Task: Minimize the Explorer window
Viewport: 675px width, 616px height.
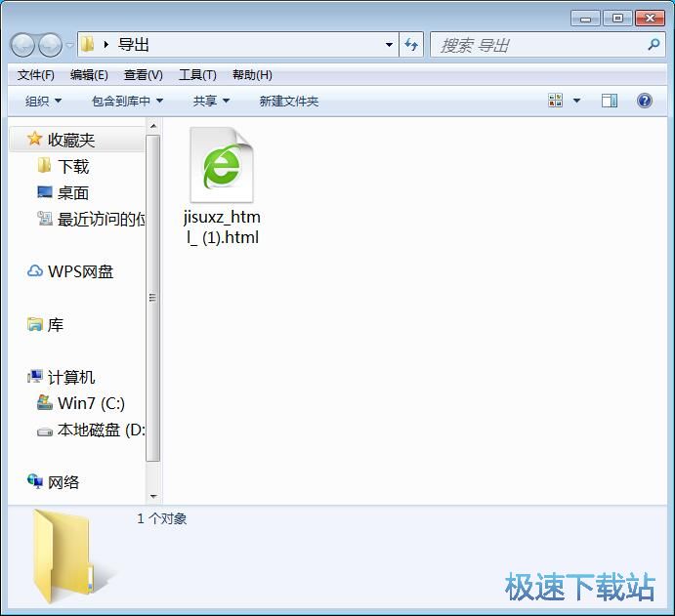Action: (x=585, y=19)
